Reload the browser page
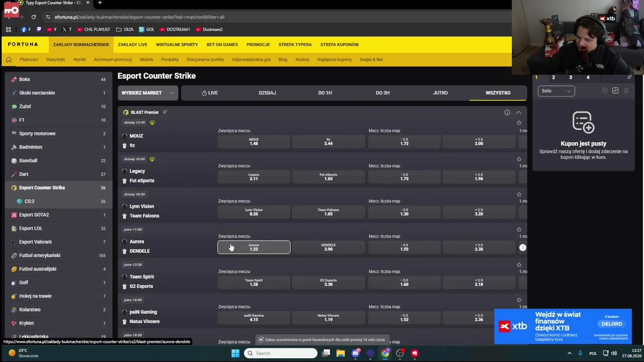The height and width of the screenshot is (362, 644). click(34, 17)
